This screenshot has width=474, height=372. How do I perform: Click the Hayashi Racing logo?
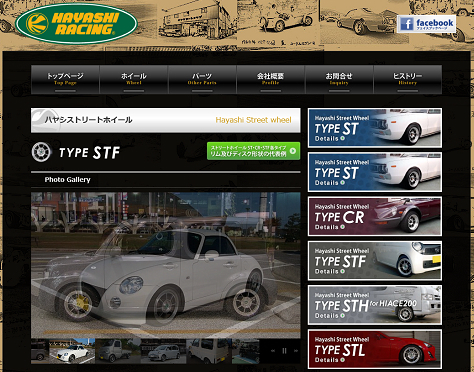pyautogui.click(x=76, y=24)
